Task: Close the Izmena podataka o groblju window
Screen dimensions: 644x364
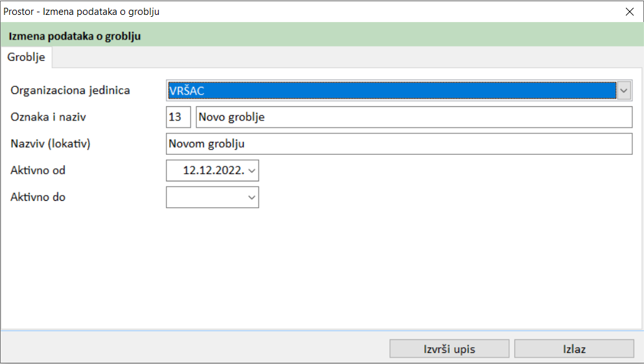Action: [x=629, y=11]
